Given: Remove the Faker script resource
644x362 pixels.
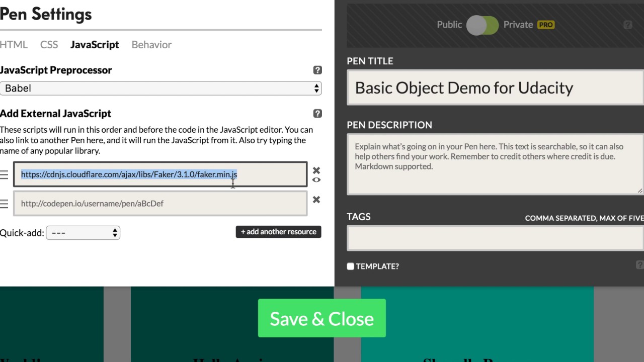Looking at the screenshot, I should click(316, 170).
